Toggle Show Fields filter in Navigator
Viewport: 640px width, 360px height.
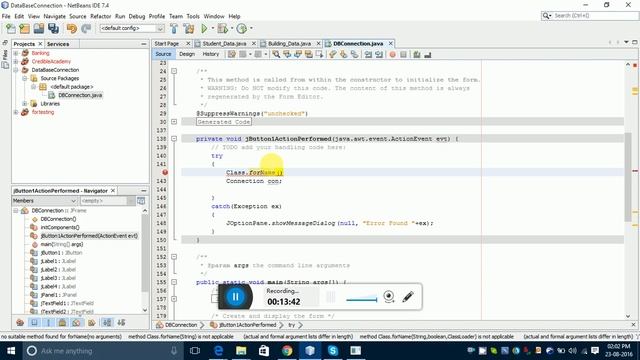pyautogui.click(x=34, y=323)
